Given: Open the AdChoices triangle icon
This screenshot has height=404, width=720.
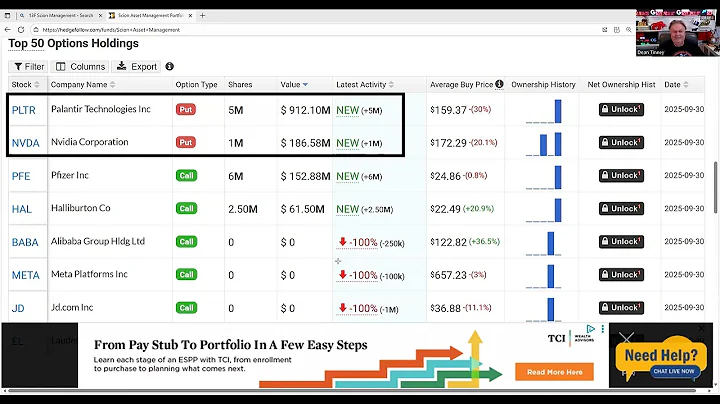Looking at the screenshot, I should click(591, 329).
